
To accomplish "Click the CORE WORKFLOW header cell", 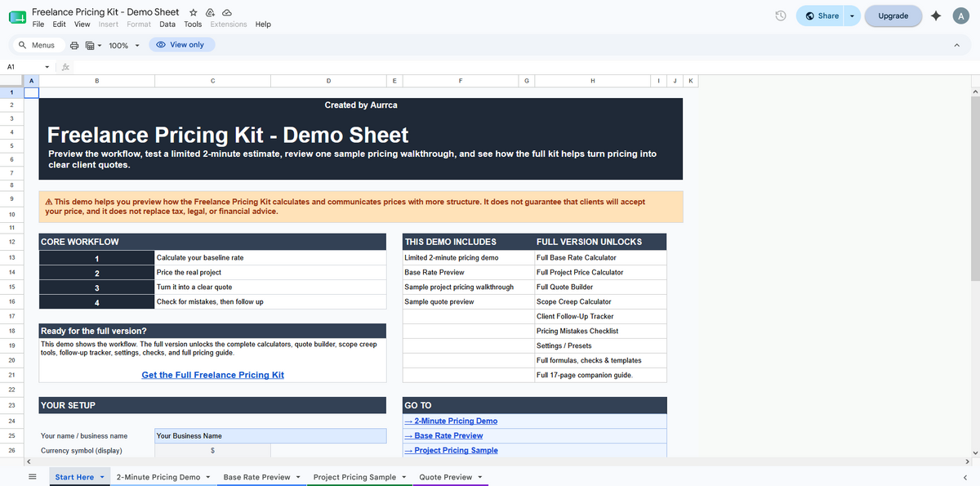I will (212, 242).
